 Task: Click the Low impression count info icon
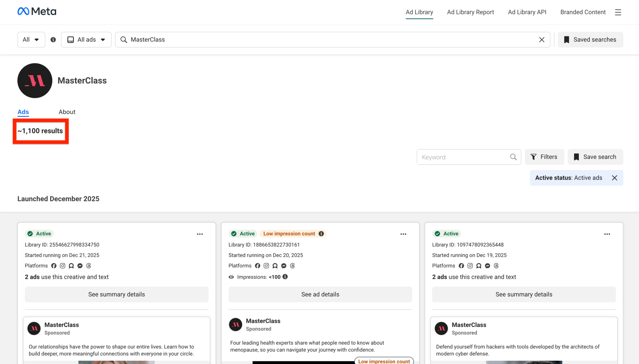[321, 234]
